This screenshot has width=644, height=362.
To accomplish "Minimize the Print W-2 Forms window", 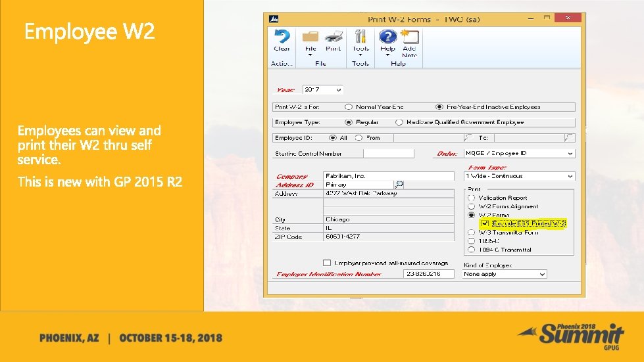I will tap(531, 18).
